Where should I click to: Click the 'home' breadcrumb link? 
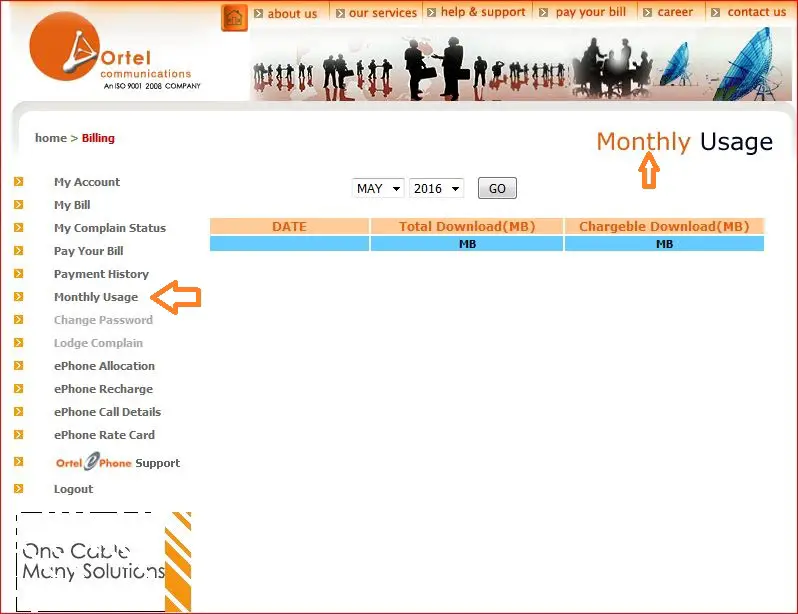50,138
